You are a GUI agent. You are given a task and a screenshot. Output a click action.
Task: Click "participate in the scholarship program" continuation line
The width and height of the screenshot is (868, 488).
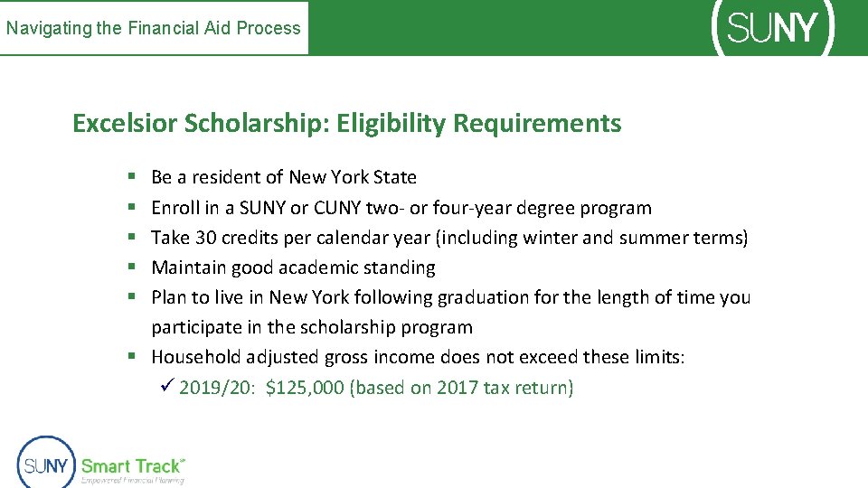[x=312, y=327]
